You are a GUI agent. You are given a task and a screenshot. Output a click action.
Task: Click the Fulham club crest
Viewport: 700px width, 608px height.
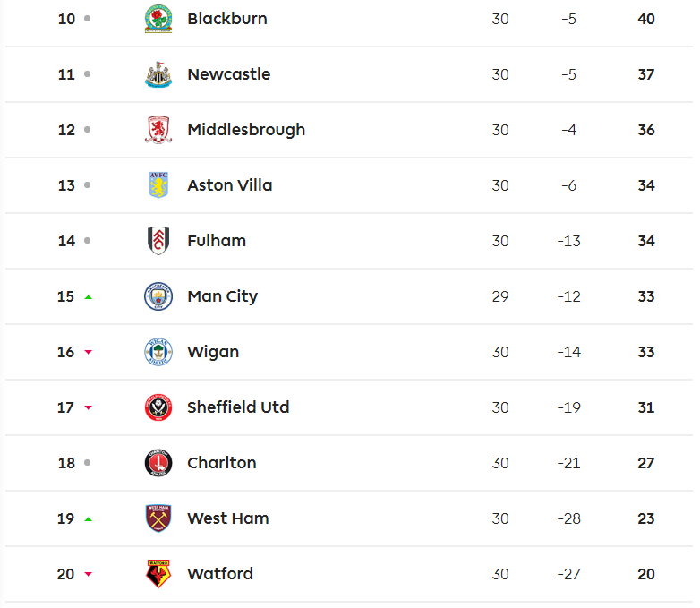pyautogui.click(x=158, y=240)
